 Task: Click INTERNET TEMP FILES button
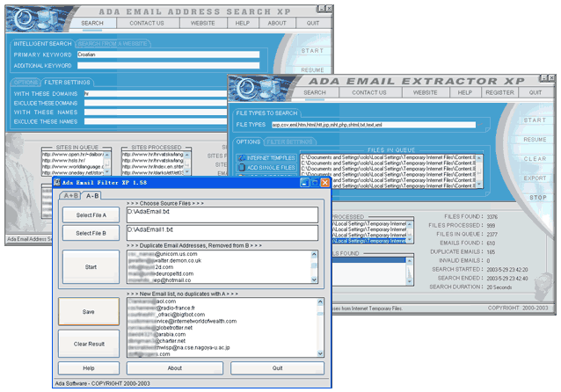(266, 157)
